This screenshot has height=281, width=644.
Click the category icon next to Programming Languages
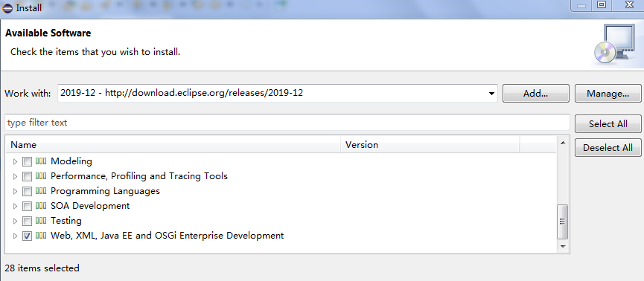coord(41,191)
